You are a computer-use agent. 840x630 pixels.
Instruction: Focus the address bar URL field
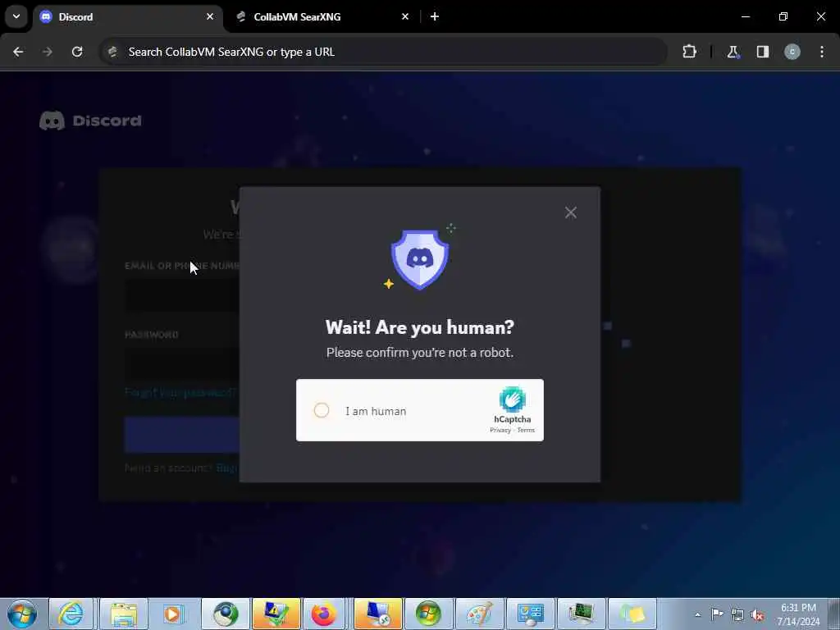[x=383, y=52]
